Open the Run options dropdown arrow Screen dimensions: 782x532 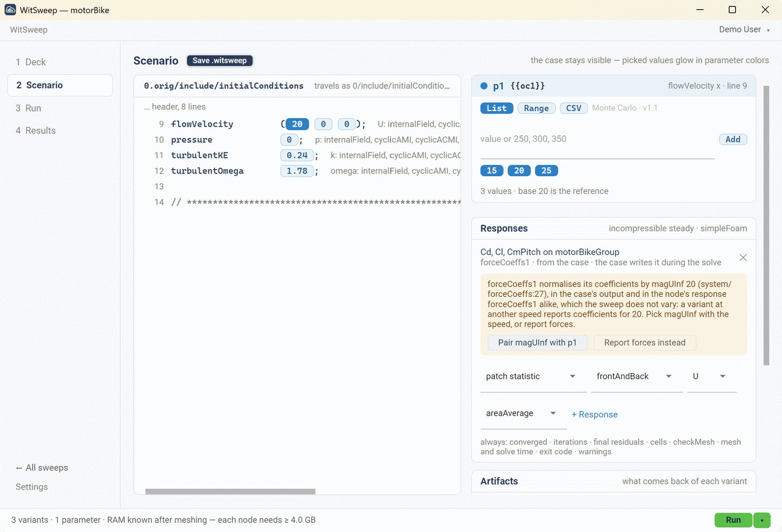pyautogui.click(x=762, y=520)
